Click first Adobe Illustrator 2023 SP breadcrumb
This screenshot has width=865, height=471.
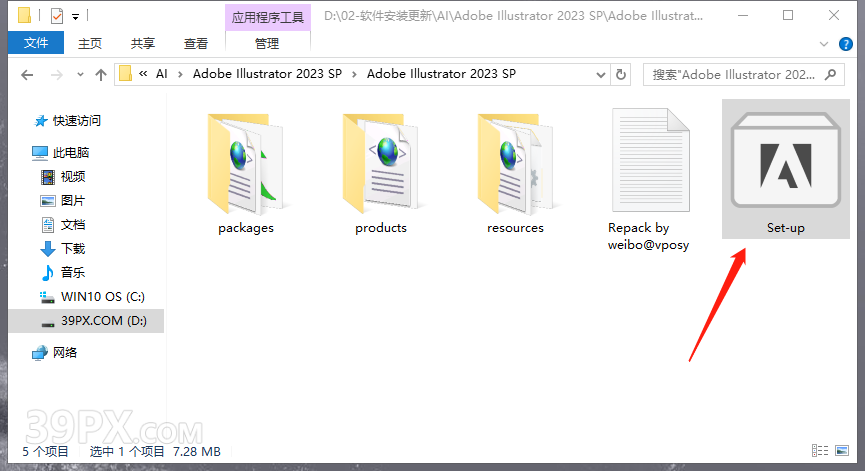267,74
